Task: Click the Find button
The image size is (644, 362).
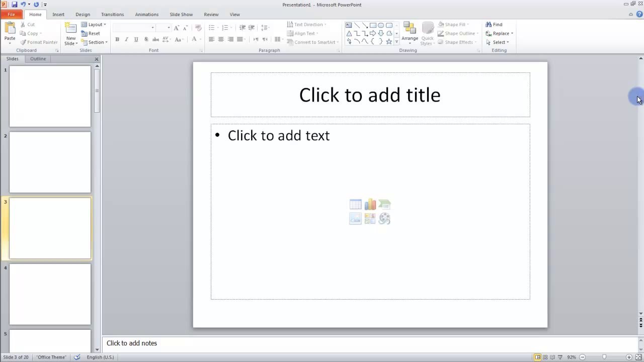Action: click(x=494, y=24)
